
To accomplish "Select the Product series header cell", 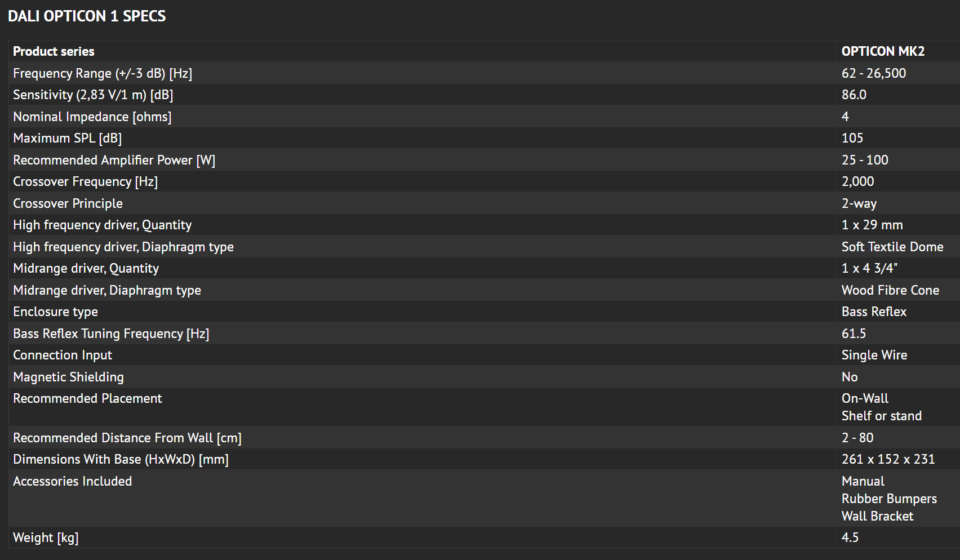I will (x=54, y=51).
